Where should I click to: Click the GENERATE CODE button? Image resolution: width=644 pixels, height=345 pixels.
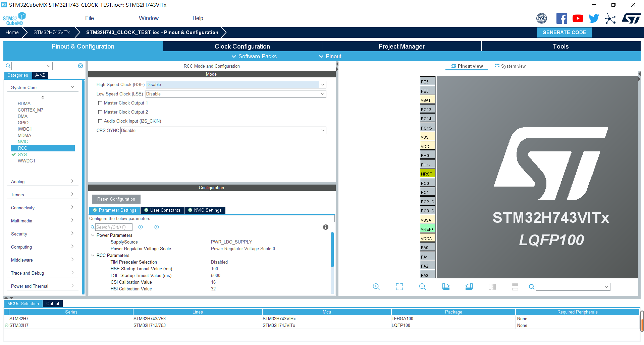(x=564, y=32)
